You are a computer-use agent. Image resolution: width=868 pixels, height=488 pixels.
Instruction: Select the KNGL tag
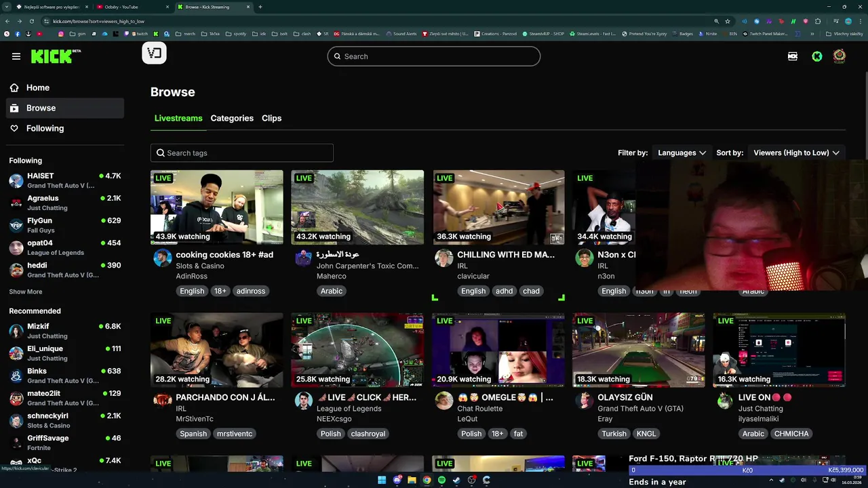click(646, 434)
